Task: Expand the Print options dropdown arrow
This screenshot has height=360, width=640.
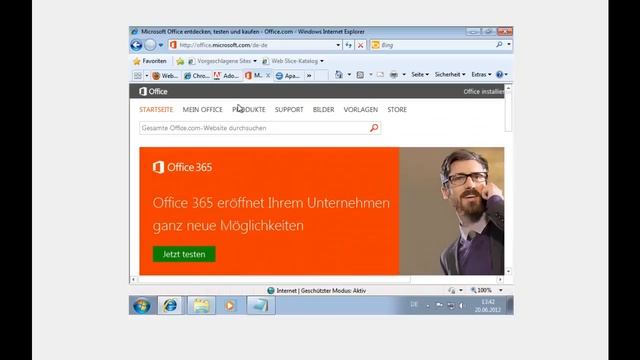Action: (x=404, y=75)
